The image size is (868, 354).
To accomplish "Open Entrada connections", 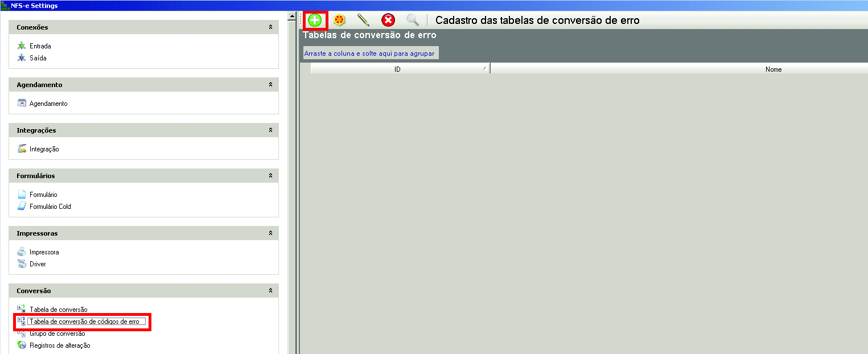I will 40,46.
